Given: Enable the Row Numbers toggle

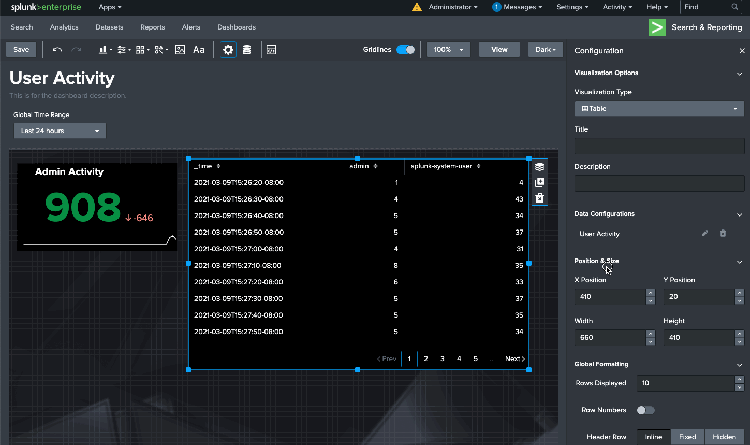Looking at the screenshot, I should 646,410.
